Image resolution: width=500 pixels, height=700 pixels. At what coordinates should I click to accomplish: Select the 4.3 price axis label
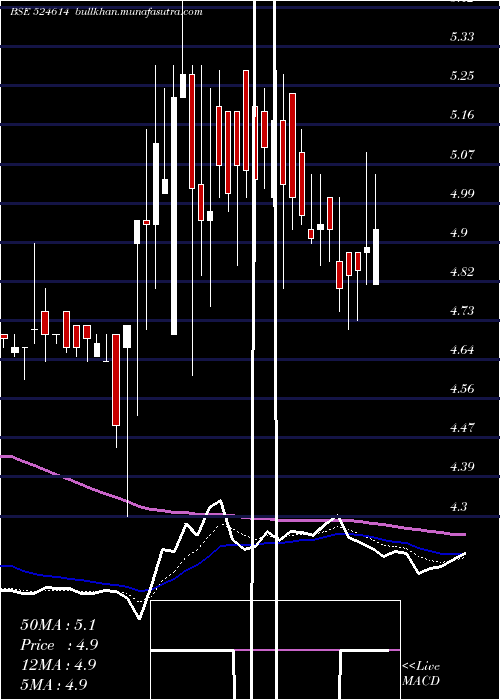tap(458, 507)
